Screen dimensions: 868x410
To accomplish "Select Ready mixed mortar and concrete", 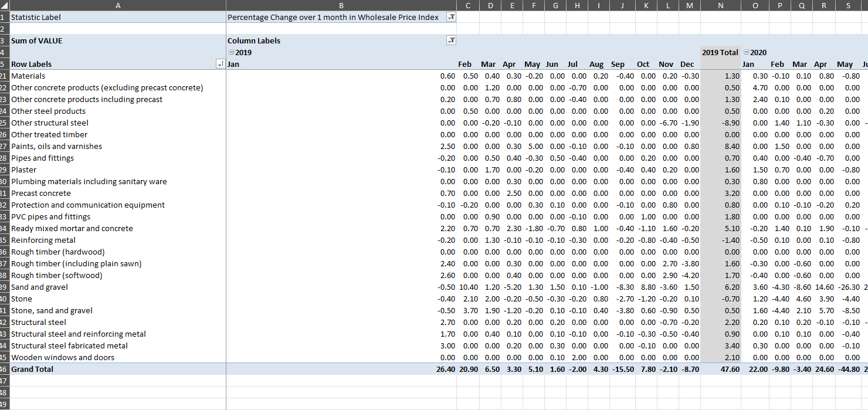I will click(x=72, y=228).
